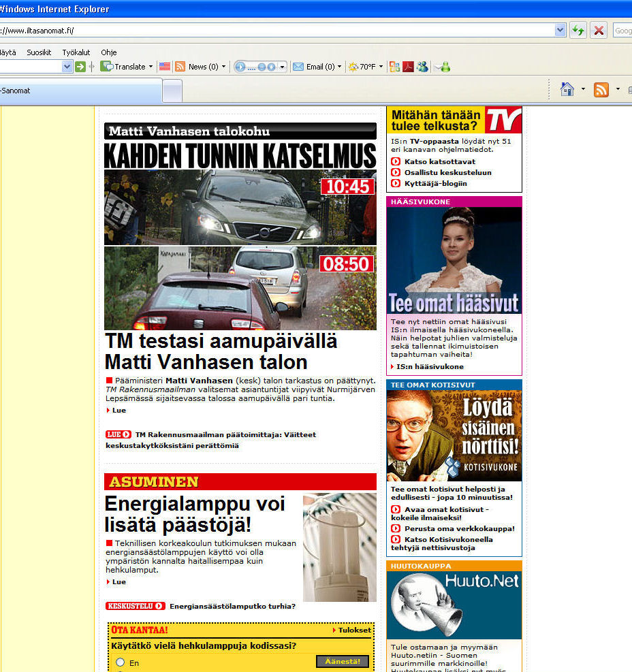Click the Tee omat hääsivut bride image
This screenshot has height=672, width=632.
(x=454, y=261)
